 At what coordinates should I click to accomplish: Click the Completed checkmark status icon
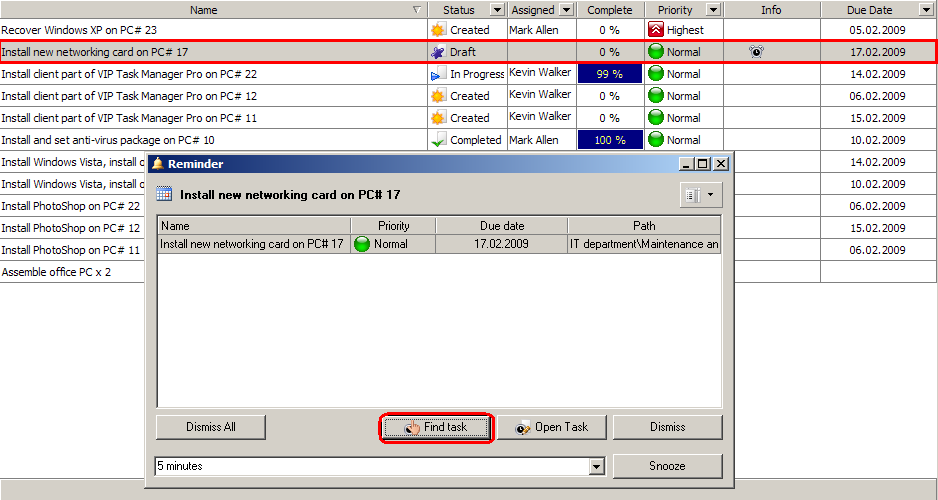(437, 140)
